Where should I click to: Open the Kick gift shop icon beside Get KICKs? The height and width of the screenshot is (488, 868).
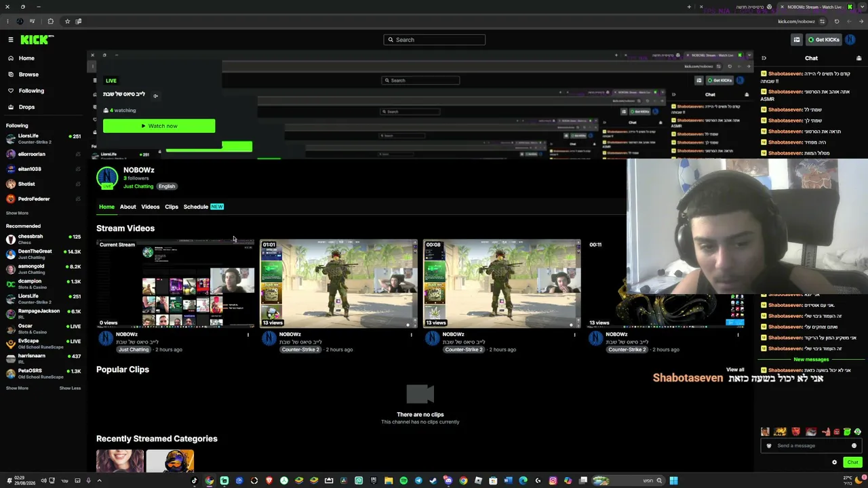pyautogui.click(x=797, y=39)
